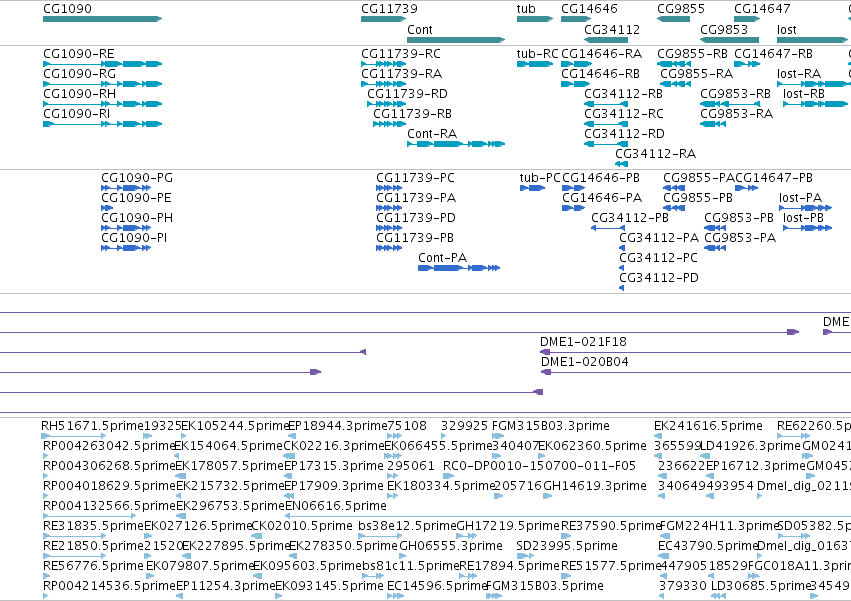Select EST RP004132566.5prime

point(90,516)
